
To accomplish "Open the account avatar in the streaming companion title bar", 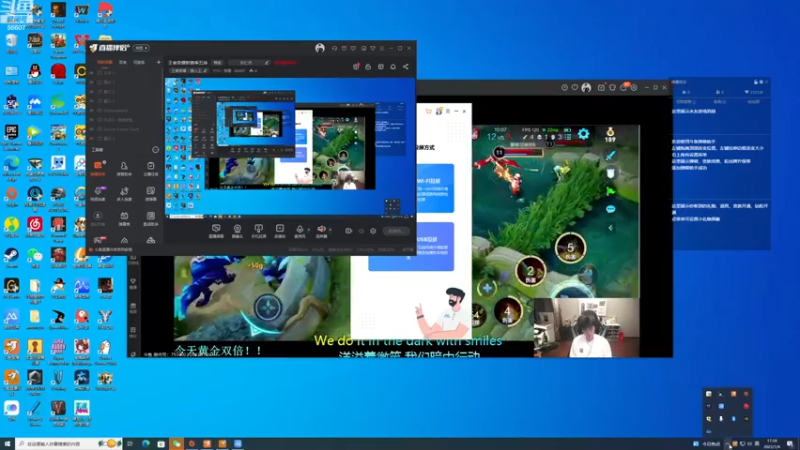I will pos(320,48).
